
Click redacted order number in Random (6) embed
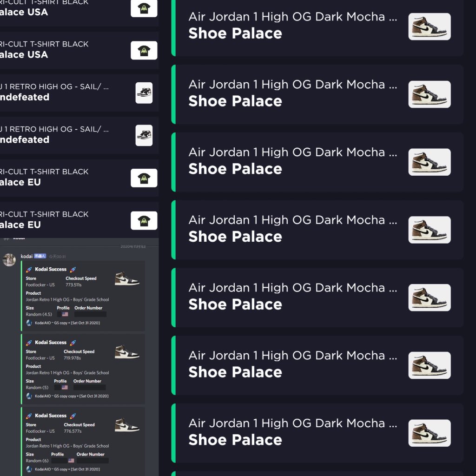pyautogui.click(x=93, y=461)
